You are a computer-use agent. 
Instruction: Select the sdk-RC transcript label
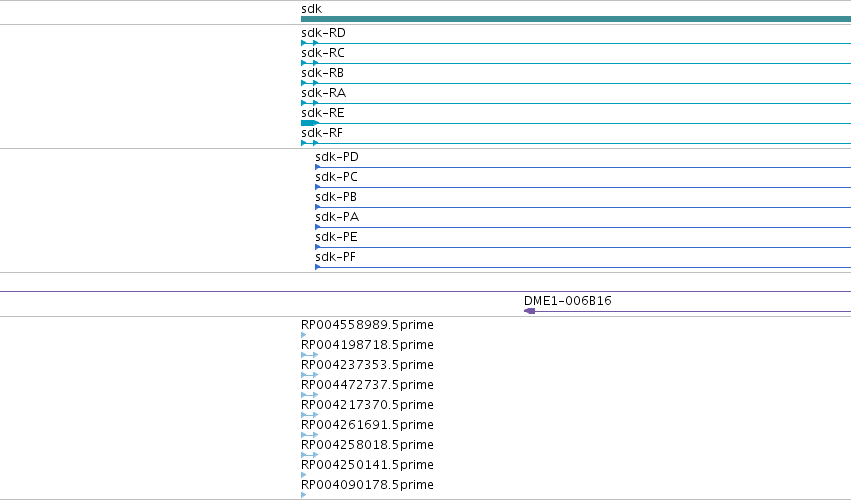tap(323, 53)
